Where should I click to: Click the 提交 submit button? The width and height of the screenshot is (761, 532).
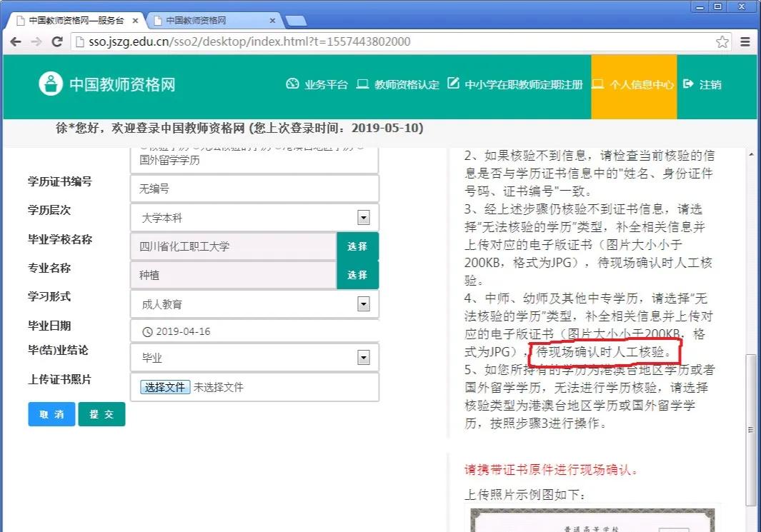click(101, 413)
